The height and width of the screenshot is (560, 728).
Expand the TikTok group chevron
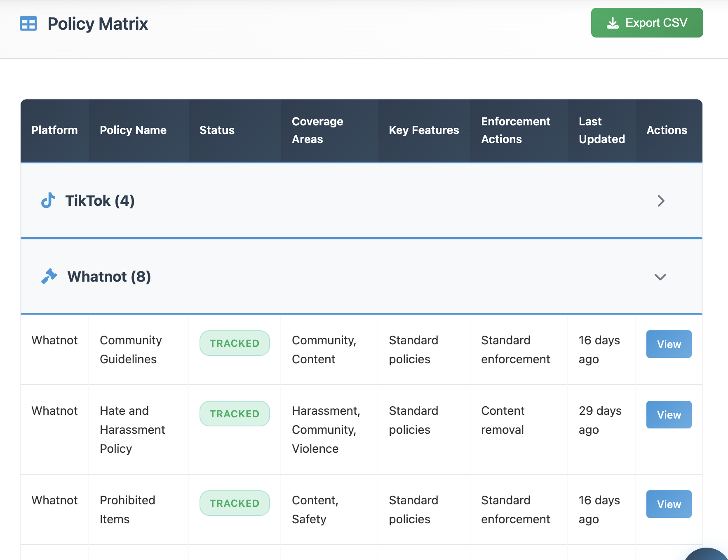click(x=661, y=201)
